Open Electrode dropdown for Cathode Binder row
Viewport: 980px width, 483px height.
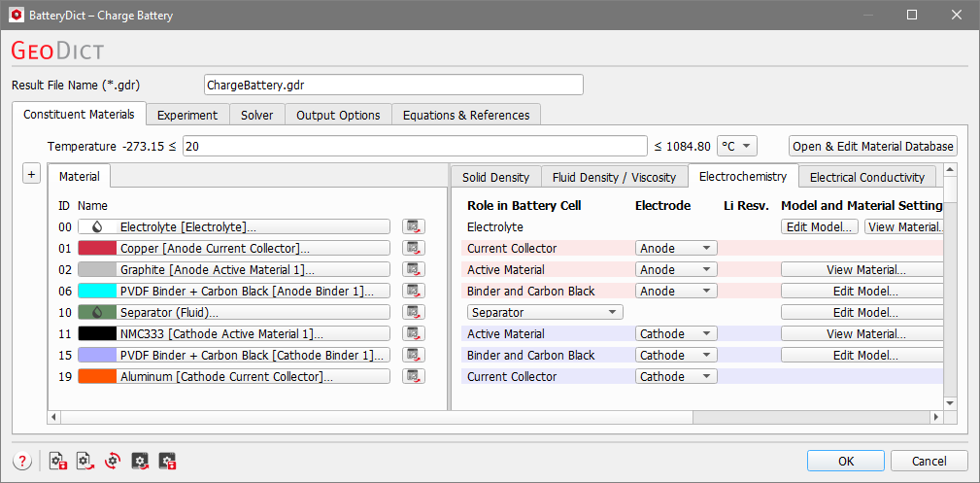[676, 355]
